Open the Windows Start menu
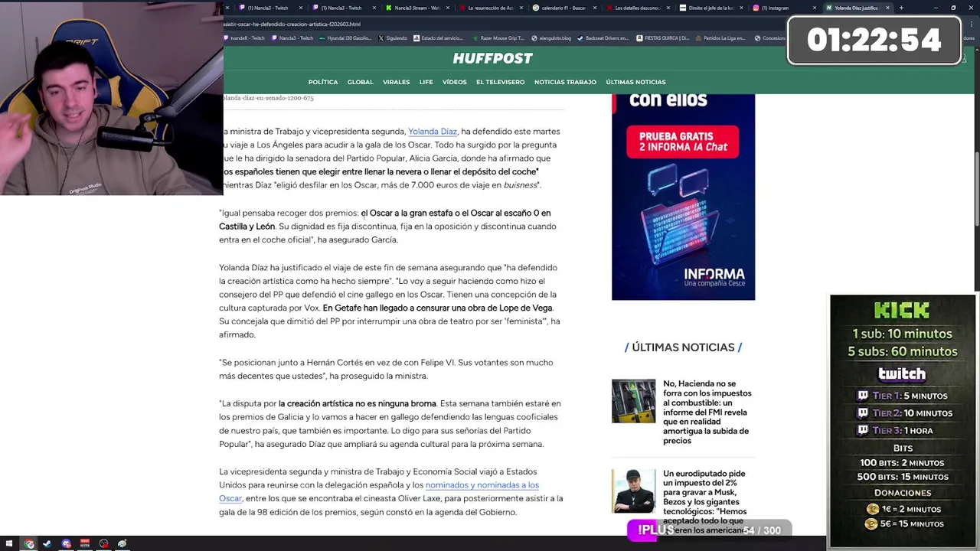The height and width of the screenshot is (551, 980). coord(8,543)
